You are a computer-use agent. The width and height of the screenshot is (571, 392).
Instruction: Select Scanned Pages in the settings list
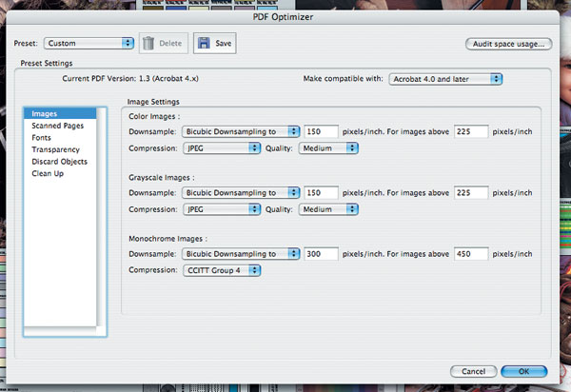pos(60,126)
